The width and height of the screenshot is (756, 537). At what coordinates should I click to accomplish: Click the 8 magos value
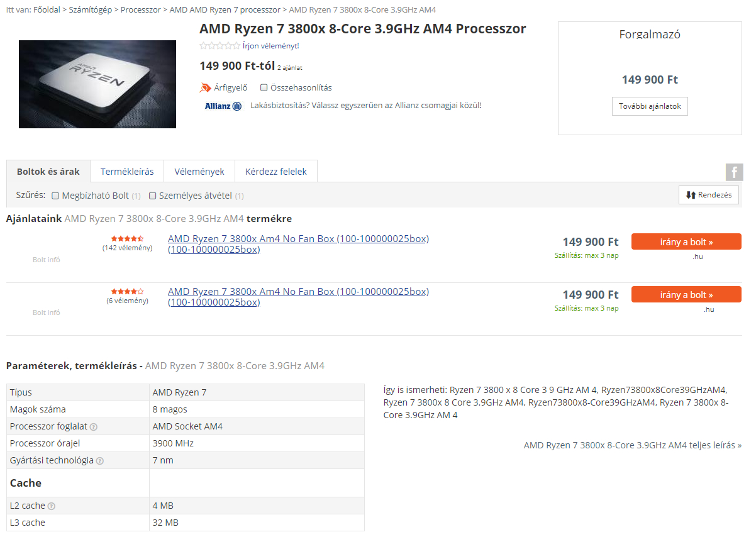pos(170,410)
